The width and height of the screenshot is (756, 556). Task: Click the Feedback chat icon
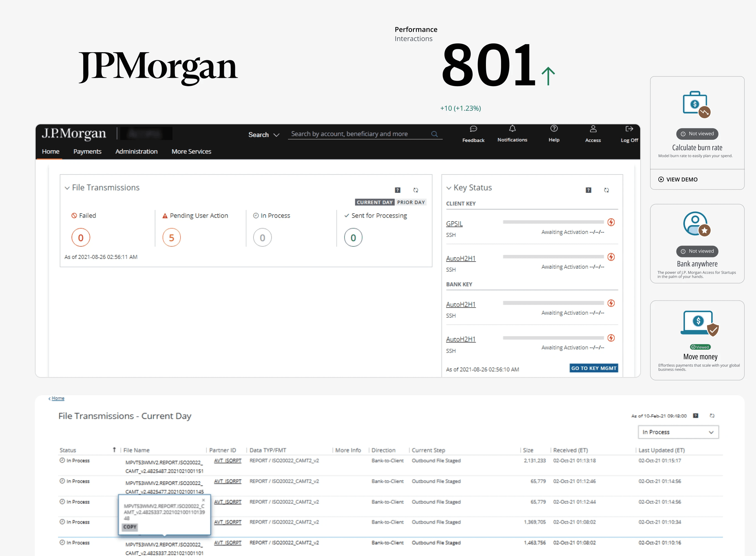[473, 129]
